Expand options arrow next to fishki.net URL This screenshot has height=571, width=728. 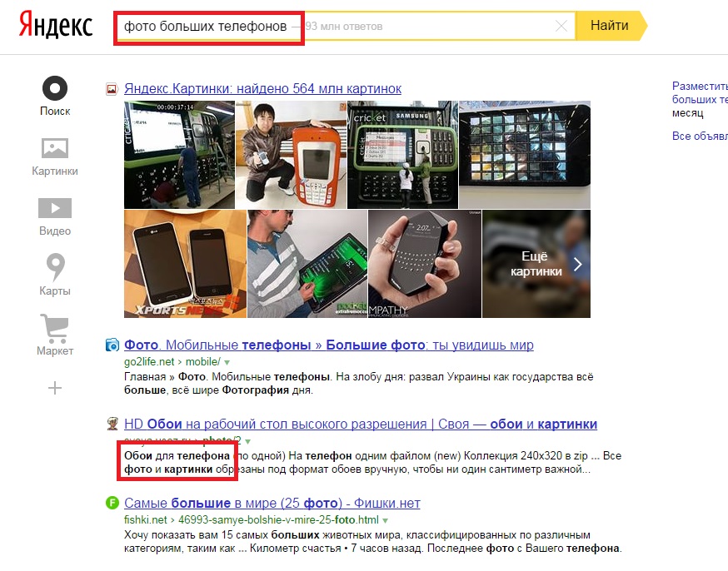pyautogui.click(x=386, y=520)
